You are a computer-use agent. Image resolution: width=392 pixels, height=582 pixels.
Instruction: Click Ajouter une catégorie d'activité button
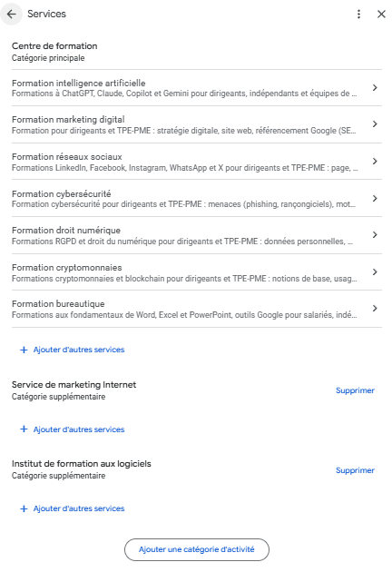pos(197,549)
